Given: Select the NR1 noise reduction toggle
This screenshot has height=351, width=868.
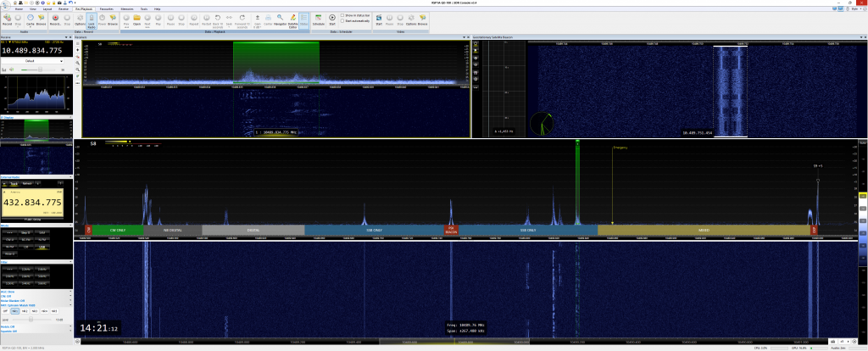Looking at the screenshot, I should (15, 310).
